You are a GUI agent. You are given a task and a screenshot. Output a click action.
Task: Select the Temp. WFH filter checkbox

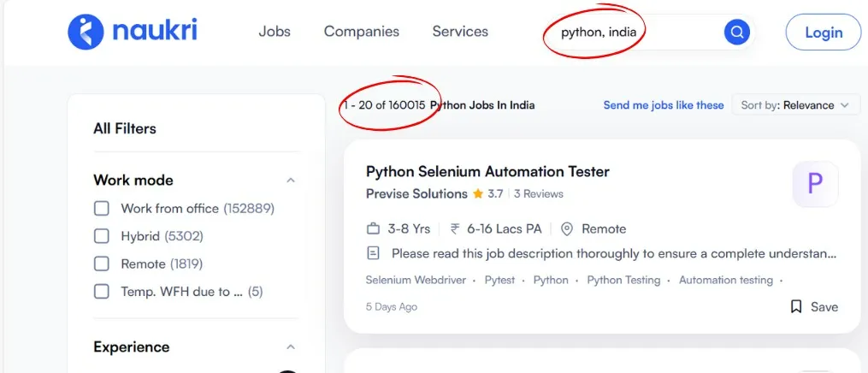[x=102, y=292]
